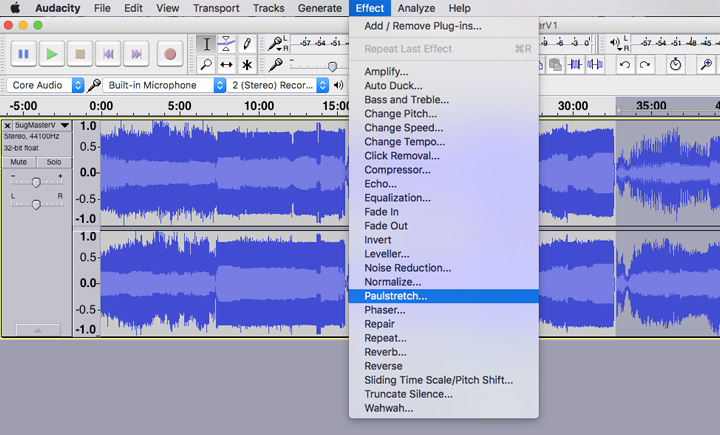Click the recording meter microphone icon
Image resolution: width=720 pixels, height=435 pixels.
click(x=276, y=44)
